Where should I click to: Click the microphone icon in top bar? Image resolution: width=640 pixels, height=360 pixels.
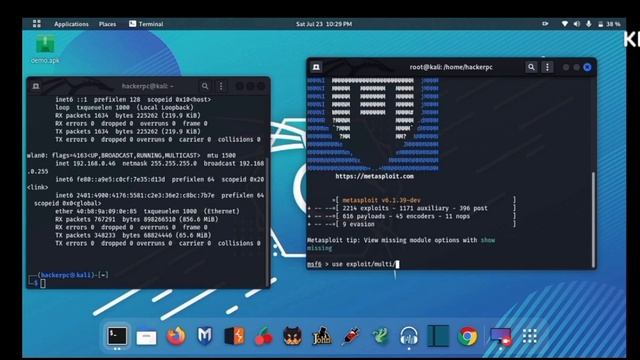coord(589,24)
